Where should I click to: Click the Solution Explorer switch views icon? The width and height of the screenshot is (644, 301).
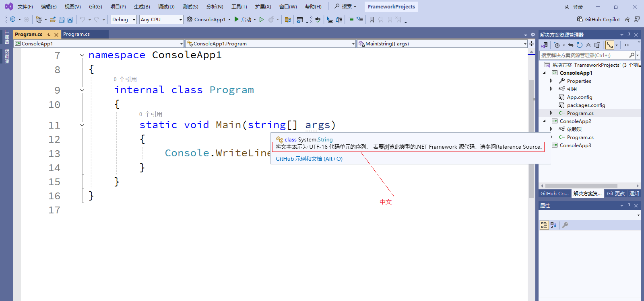[545, 45]
